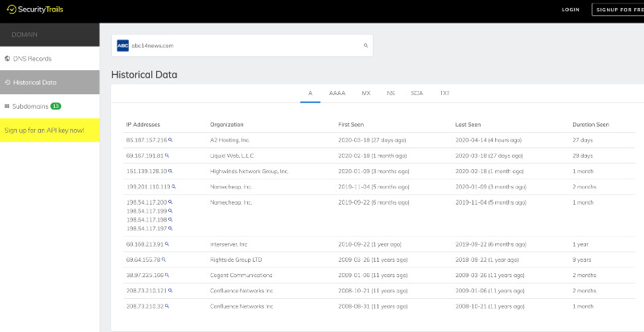This screenshot has width=644, height=332.
Task: Click the First Seen column header
Action: 351,124
